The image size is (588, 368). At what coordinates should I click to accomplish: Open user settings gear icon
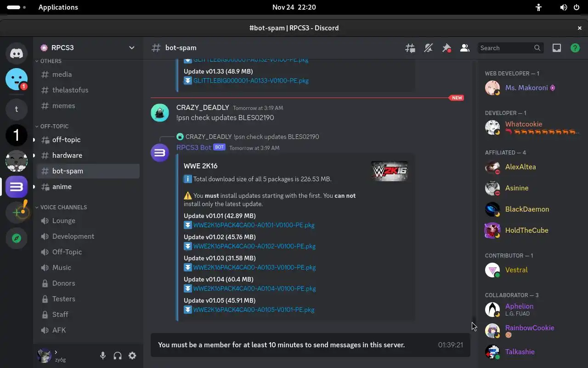click(x=132, y=356)
